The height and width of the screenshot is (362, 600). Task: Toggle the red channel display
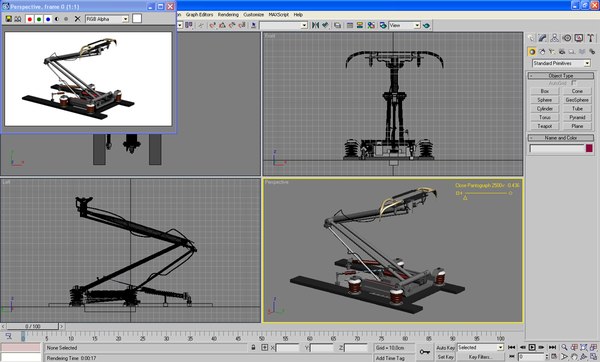30,19
